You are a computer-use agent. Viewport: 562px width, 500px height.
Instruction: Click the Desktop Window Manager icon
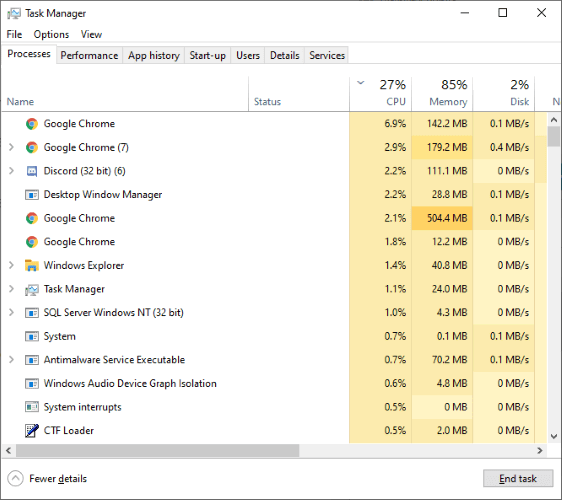coord(32,195)
